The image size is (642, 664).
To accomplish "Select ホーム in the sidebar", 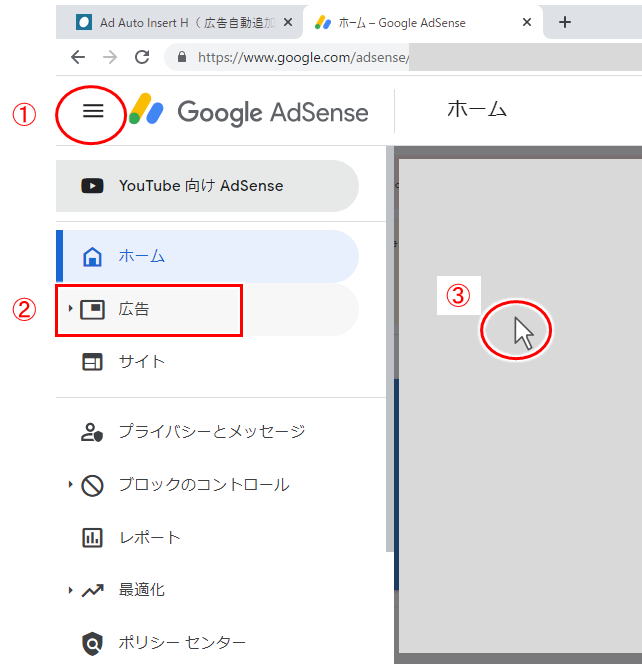I will [x=207, y=256].
